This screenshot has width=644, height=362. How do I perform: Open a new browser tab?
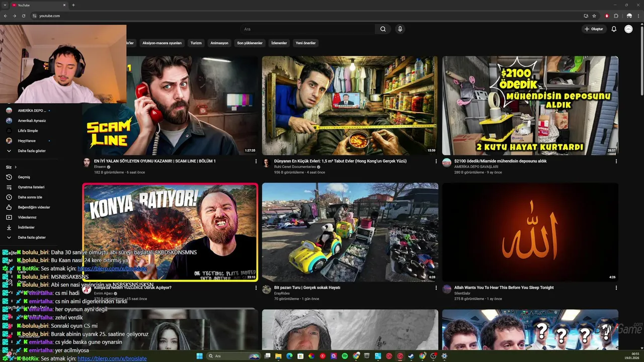pos(73,5)
